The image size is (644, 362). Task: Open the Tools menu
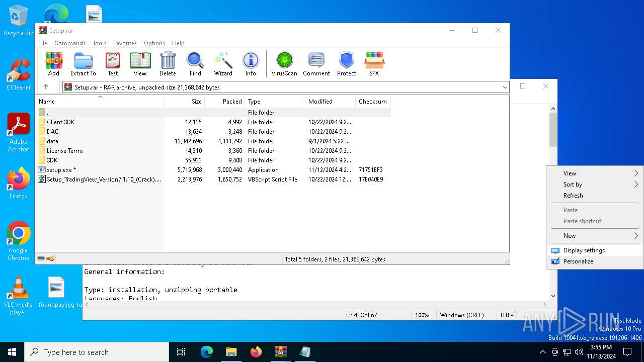pyautogui.click(x=99, y=43)
